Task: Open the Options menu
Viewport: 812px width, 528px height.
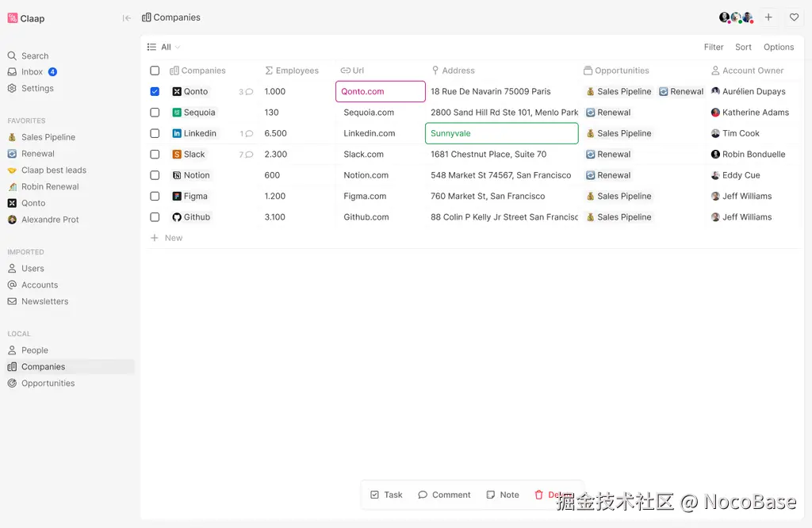Action: (x=779, y=47)
